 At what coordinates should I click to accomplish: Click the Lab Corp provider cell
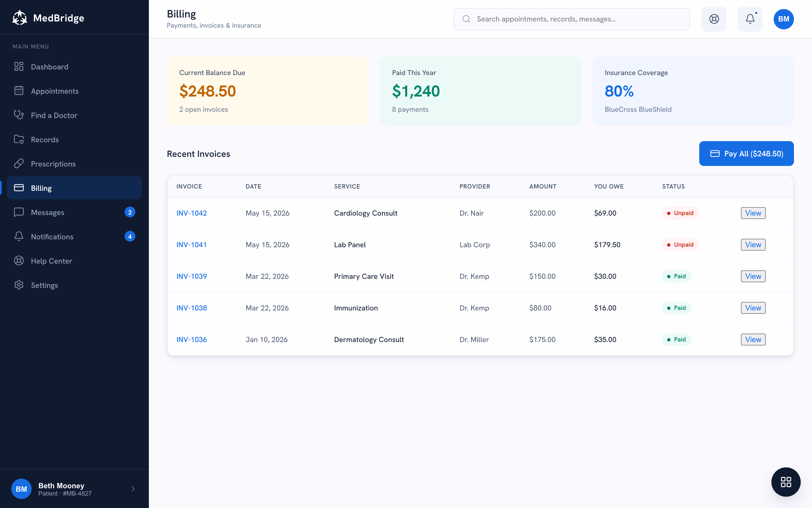coord(474,245)
